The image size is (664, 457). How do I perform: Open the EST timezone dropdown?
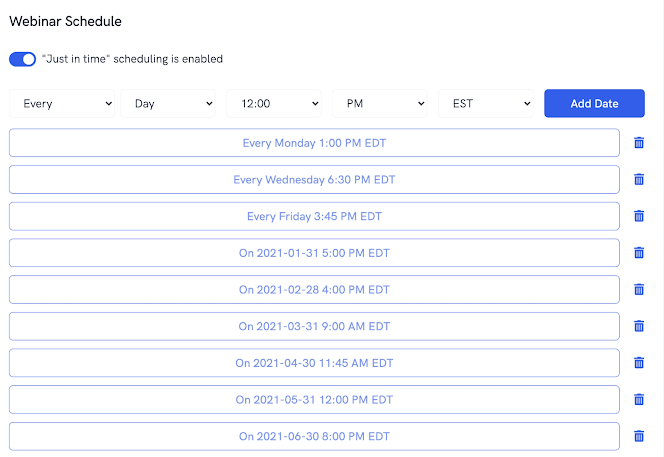click(x=486, y=103)
